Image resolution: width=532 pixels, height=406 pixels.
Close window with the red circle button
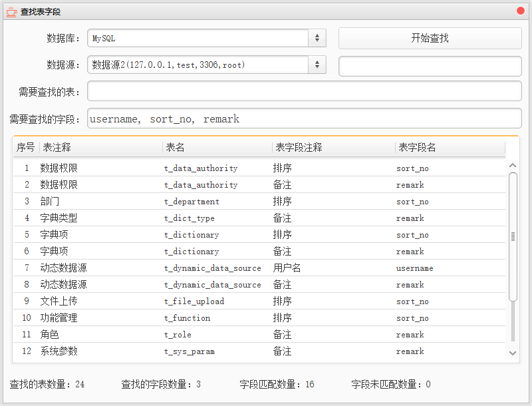521,11
